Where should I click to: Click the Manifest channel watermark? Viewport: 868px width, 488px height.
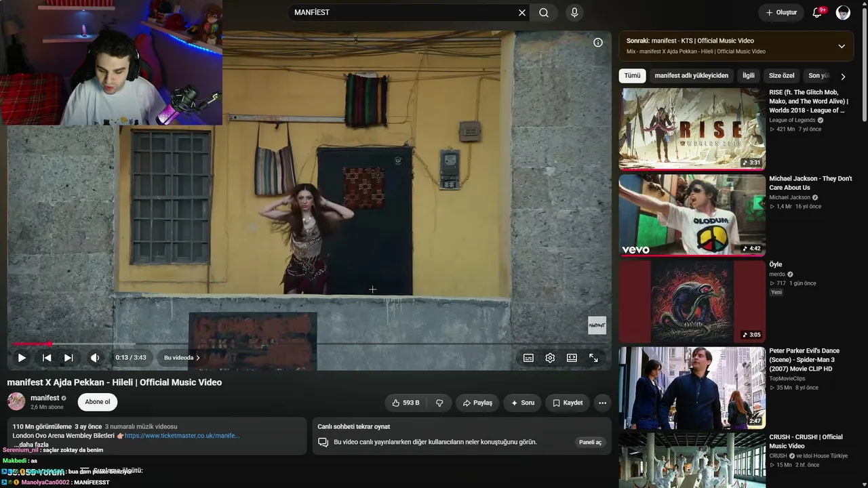597,325
